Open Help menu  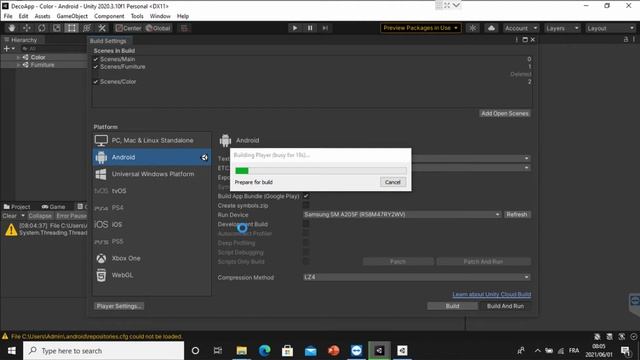point(183,16)
